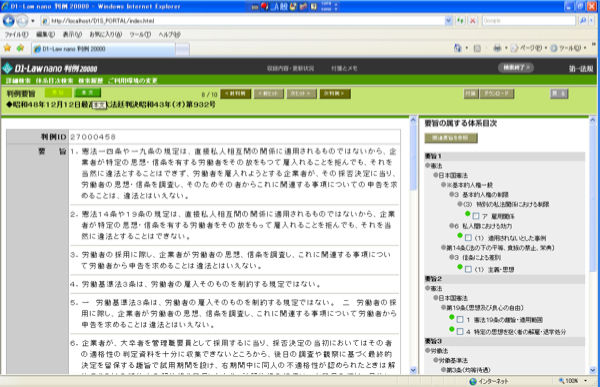Click the D1-Law nano diamond logo
Image resolution: width=600 pixels, height=387 pixels.
pyautogui.click(x=7, y=68)
